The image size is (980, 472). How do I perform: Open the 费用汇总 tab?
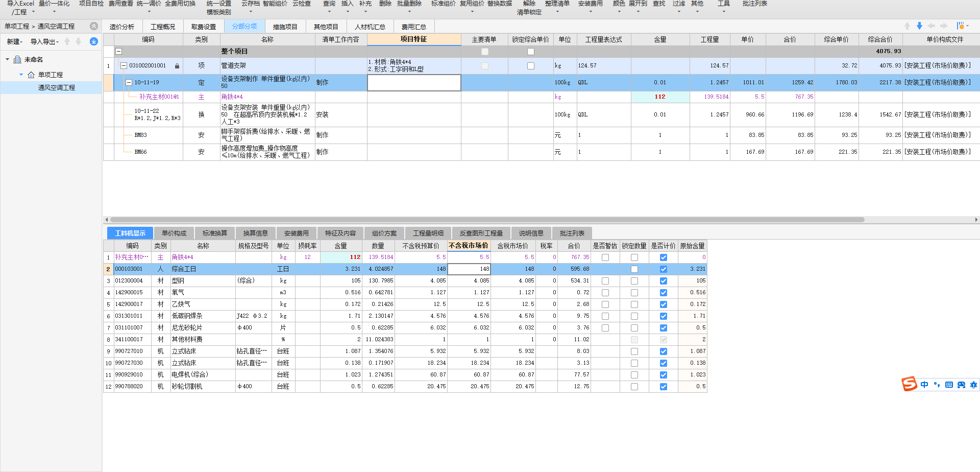[x=414, y=27]
